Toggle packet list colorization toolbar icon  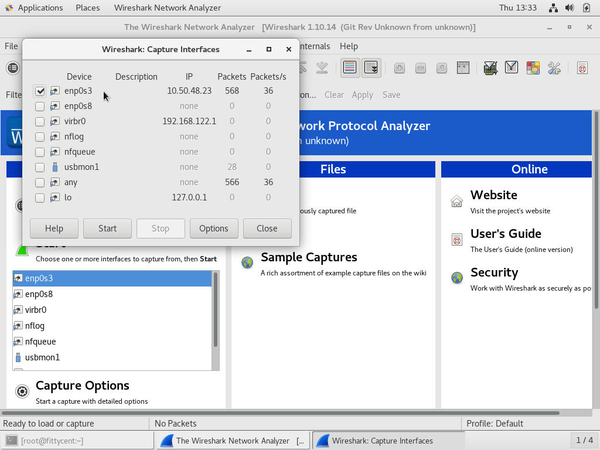click(x=350, y=68)
